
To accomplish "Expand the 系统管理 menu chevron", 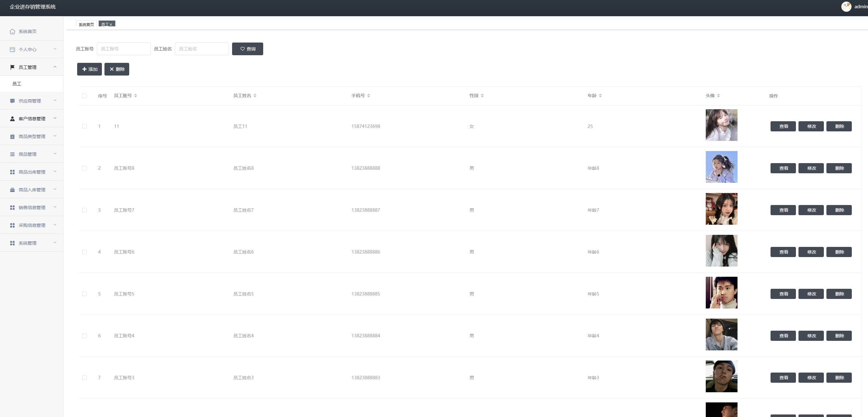I will [55, 243].
